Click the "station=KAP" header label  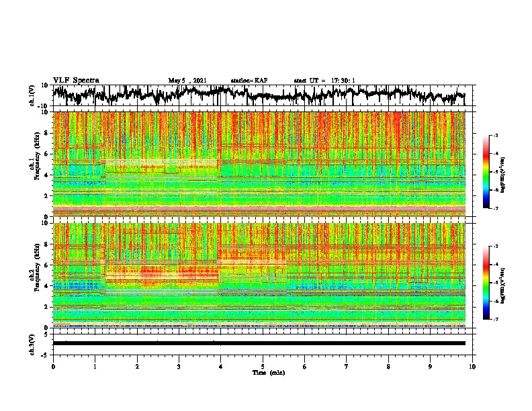(249, 81)
